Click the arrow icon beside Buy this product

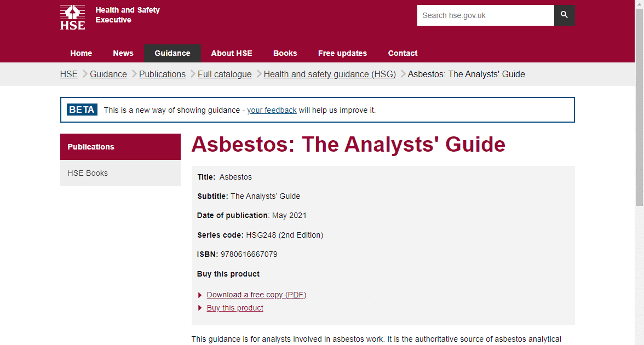tap(199, 308)
